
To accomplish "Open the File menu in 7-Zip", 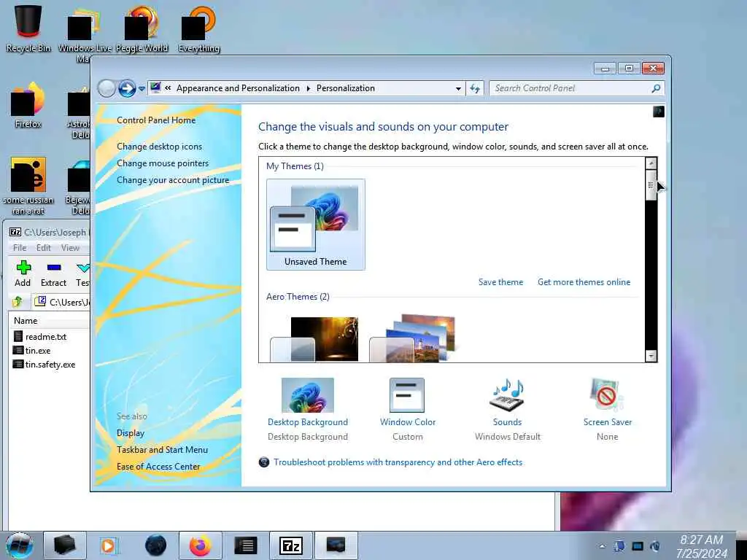I will coord(20,248).
